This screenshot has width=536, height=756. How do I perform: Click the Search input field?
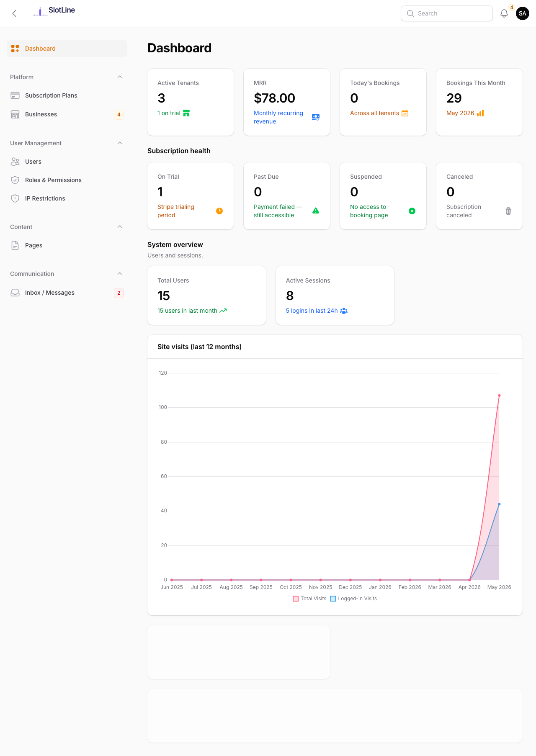(x=447, y=13)
